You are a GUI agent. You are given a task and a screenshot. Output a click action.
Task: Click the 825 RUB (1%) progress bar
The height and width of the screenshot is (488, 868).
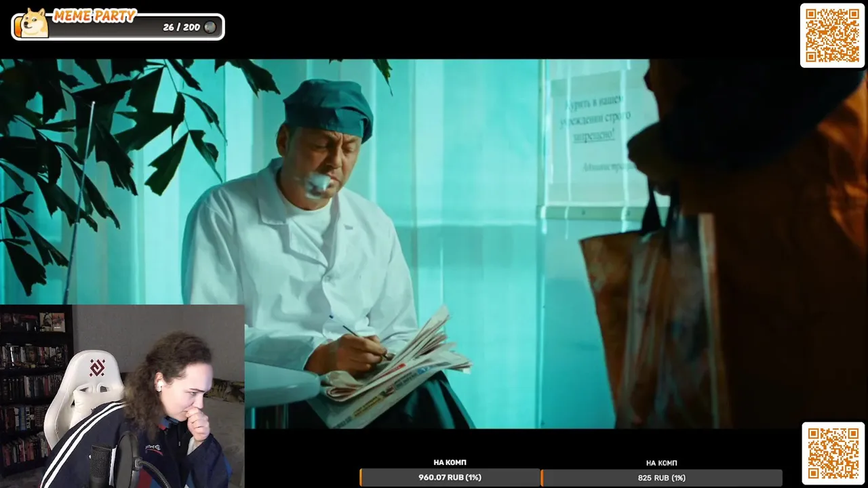[661, 478]
